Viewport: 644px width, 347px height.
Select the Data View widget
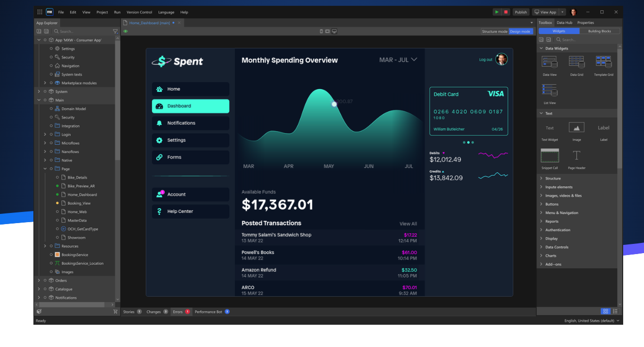(550, 66)
